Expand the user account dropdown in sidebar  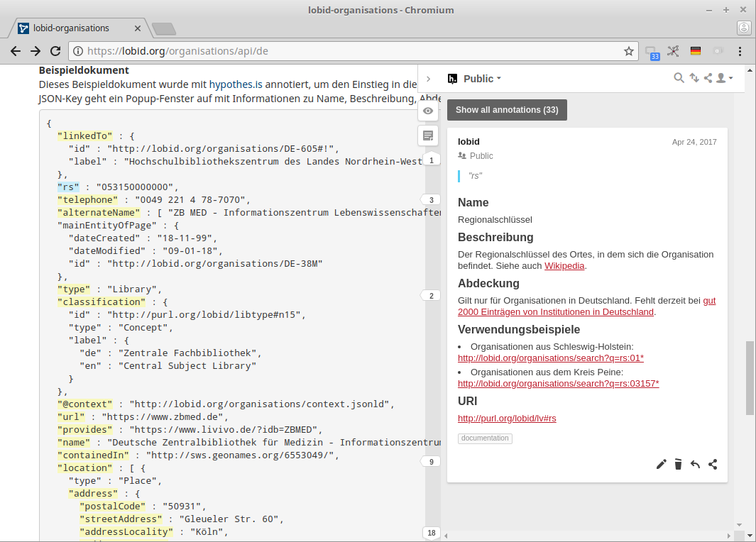(724, 78)
